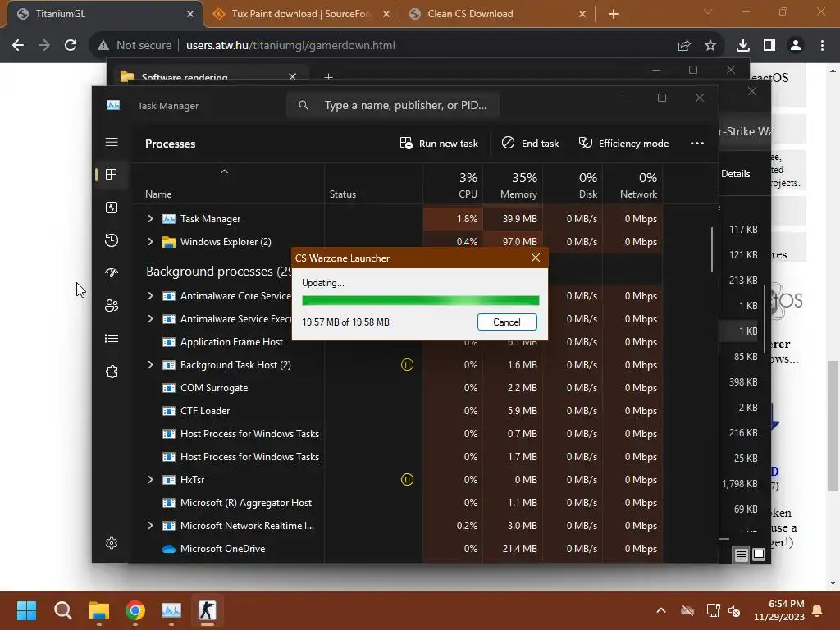This screenshot has width=840, height=630.
Task: Expand the Windows Explorer (2) process row
Action: 151,242
